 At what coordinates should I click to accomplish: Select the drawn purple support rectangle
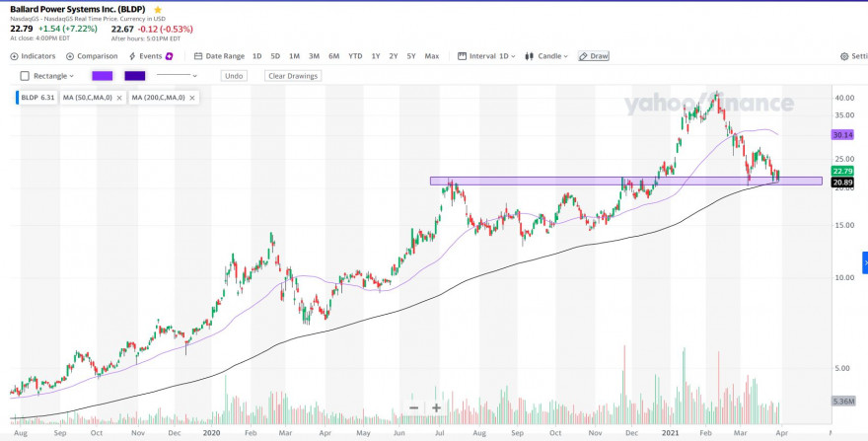(626, 182)
